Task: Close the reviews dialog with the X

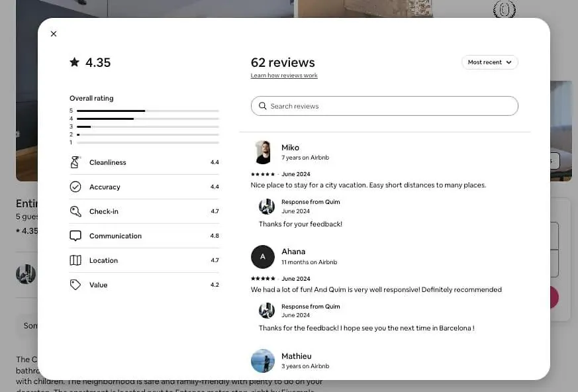Action: click(54, 34)
